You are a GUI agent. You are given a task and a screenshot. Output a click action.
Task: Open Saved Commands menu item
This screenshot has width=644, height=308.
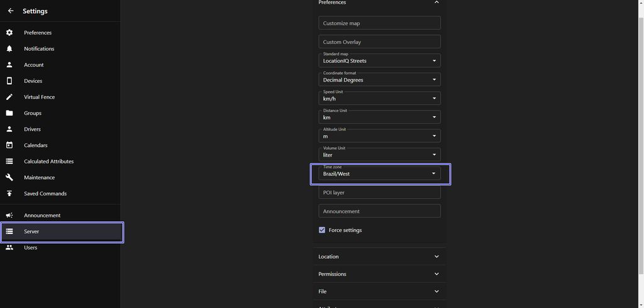click(x=45, y=194)
